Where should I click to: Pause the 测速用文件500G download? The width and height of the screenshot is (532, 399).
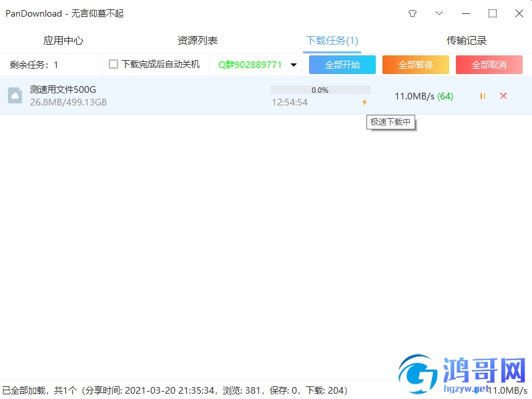[483, 96]
